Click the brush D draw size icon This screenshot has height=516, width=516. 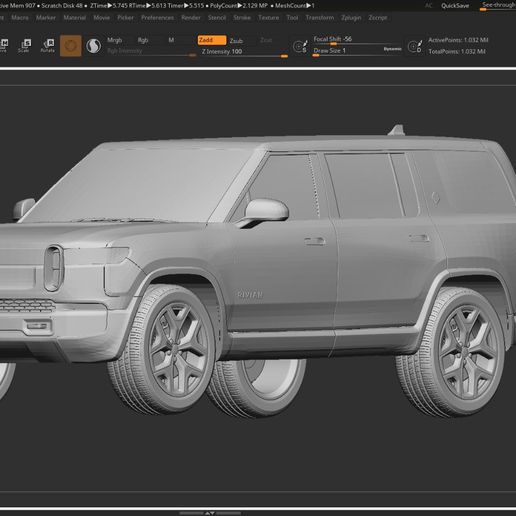(415, 46)
